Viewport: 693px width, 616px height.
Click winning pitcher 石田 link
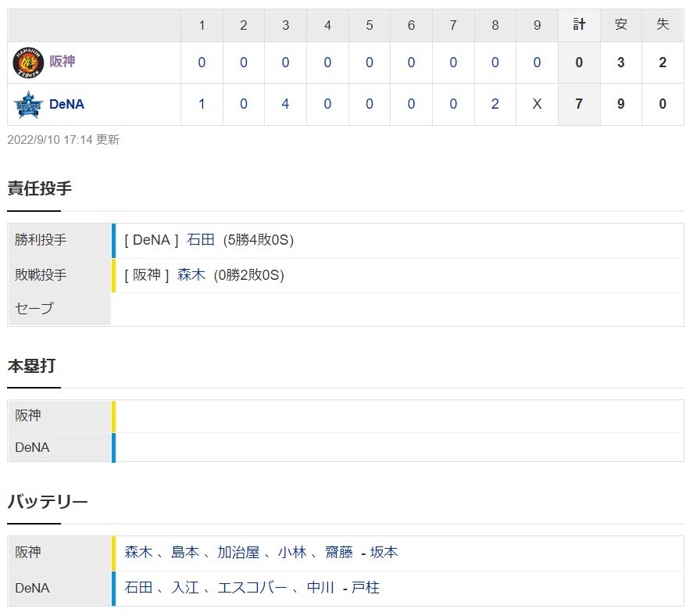(x=201, y=240)
